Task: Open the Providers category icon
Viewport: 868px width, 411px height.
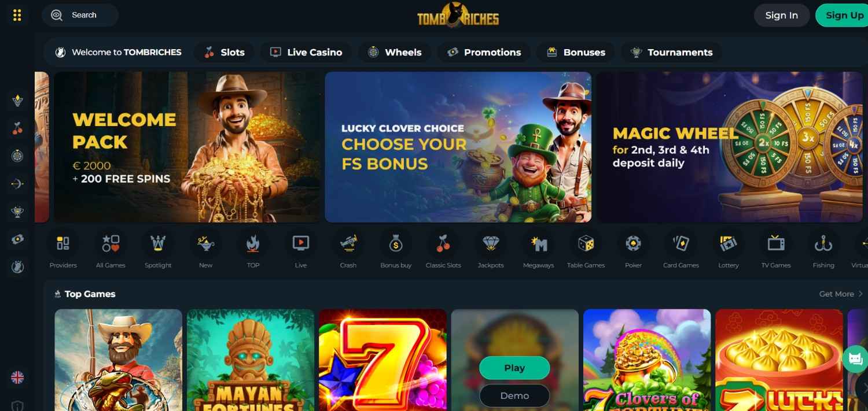Action: tap(63, 244)
